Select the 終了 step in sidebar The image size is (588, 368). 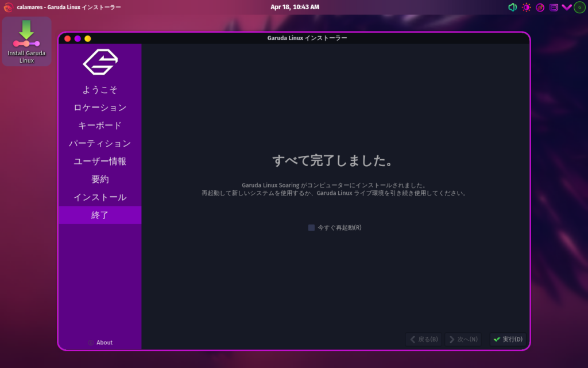pyautogui.click(x=100, y=215)
